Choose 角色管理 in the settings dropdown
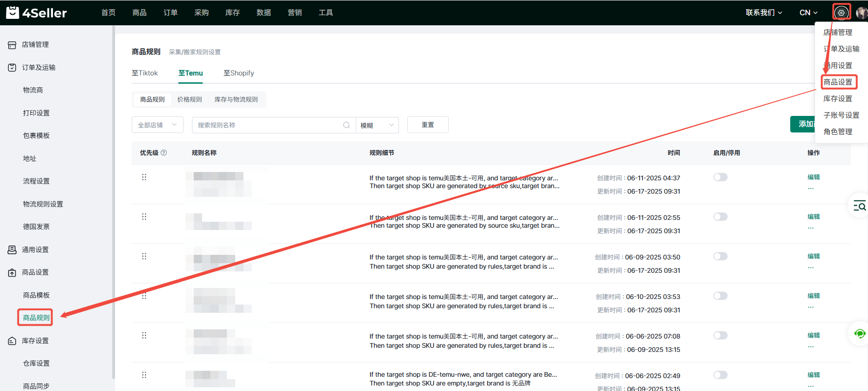Viewport: 868px width, 391px height. pyautogui.click(x=838, y=132)
